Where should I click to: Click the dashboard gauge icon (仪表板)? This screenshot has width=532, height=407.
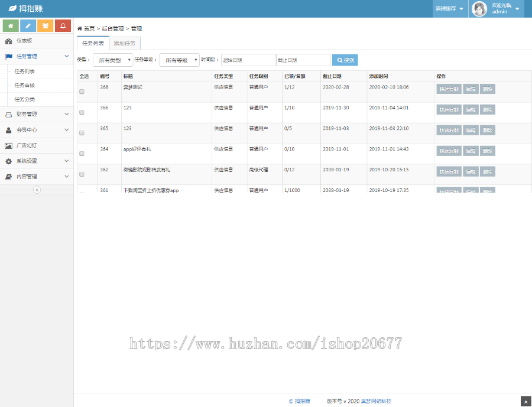pyautogui.click(x=8, y=41)
